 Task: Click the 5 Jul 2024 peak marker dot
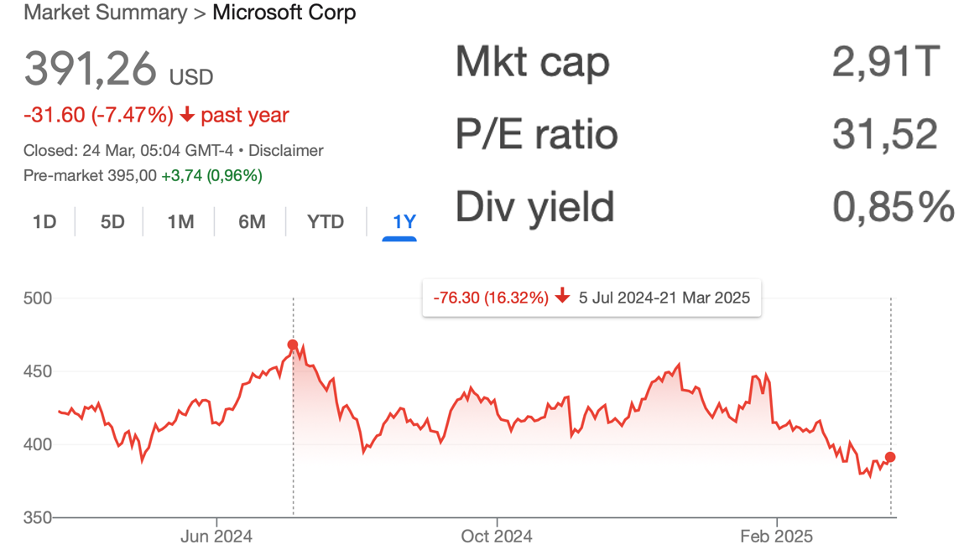point(293,345)
